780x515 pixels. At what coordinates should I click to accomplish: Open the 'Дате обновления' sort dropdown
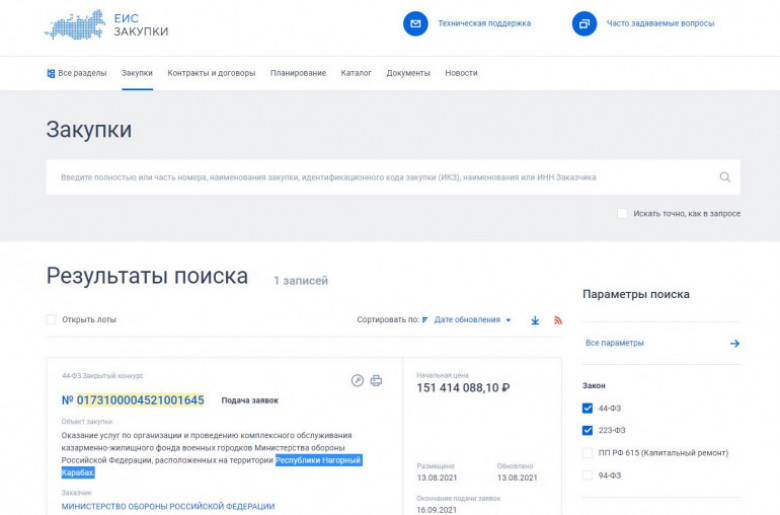472,320
